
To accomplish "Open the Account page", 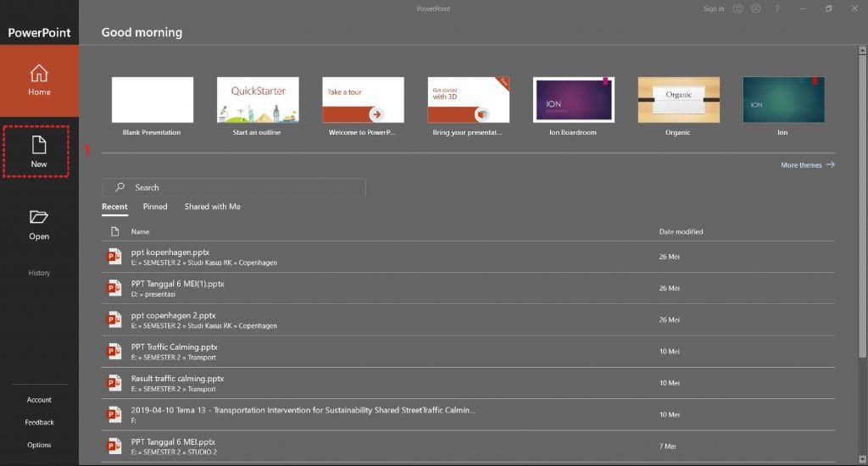I will tap(39, 400).
